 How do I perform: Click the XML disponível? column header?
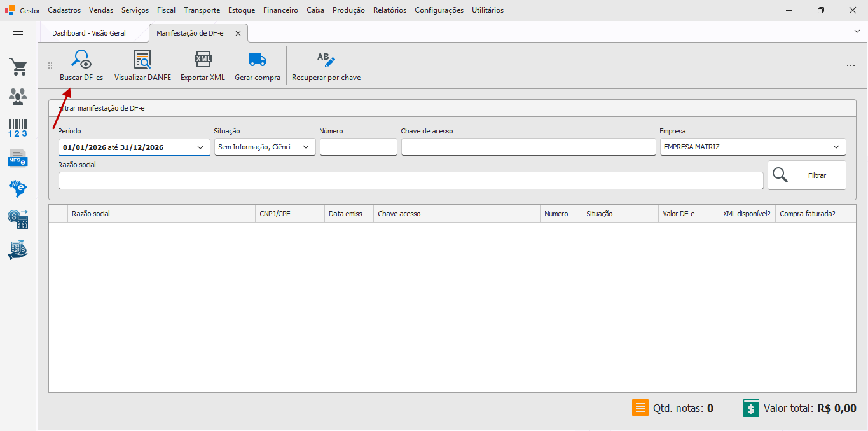point(747,214)
